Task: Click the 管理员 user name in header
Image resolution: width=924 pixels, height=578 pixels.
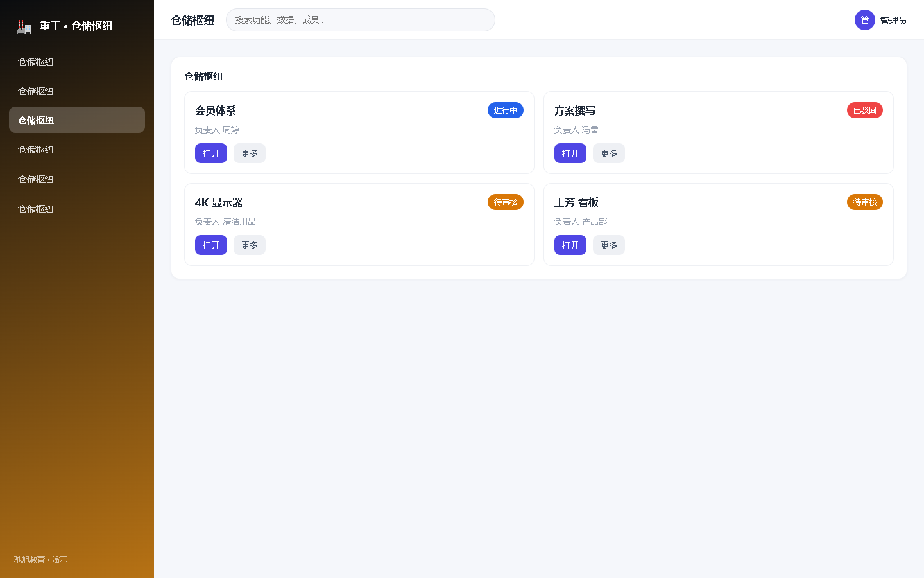Action: pyautogui.click(x=893, y=21)
